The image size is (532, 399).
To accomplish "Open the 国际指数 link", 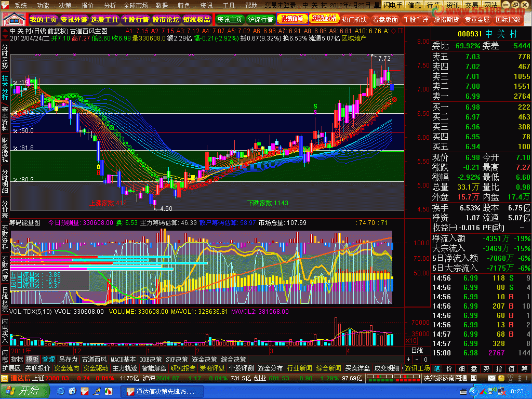I will pyautogui.click(x=508, y=19).
